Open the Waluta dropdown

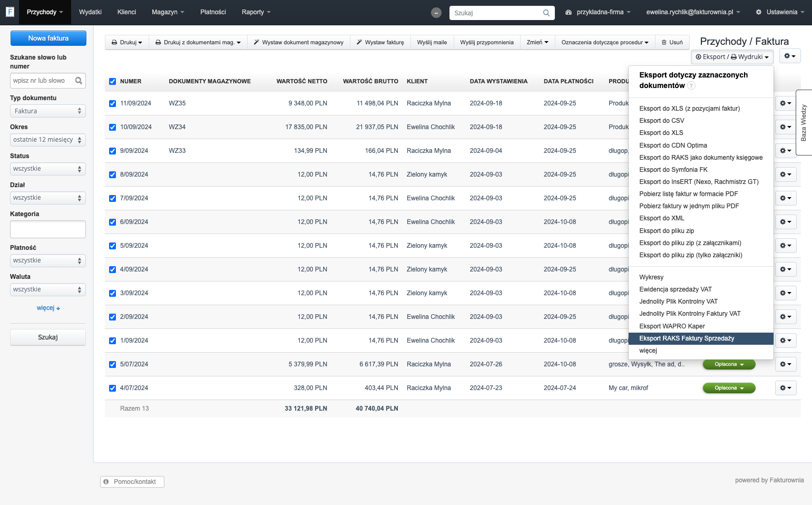click(x=48, y=289)
